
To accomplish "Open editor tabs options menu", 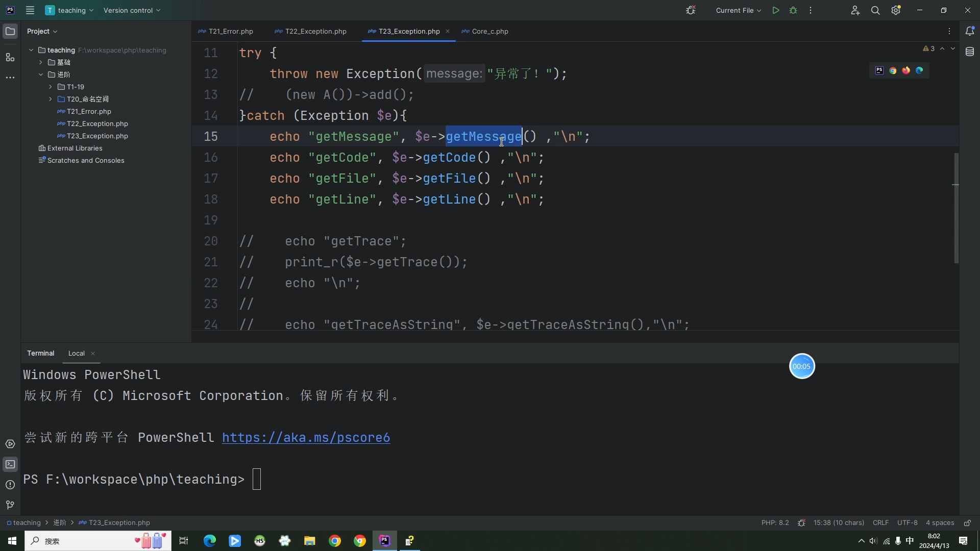I will pyautogui.click(x=949, y=31).
